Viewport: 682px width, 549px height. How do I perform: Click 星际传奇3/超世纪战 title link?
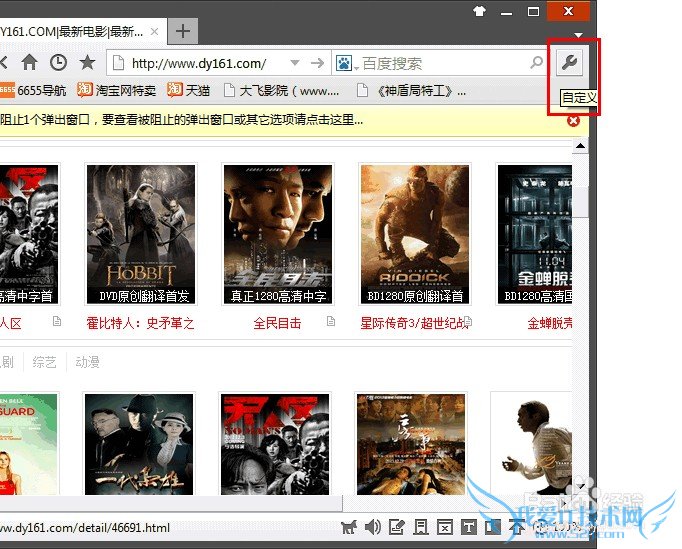414,323
